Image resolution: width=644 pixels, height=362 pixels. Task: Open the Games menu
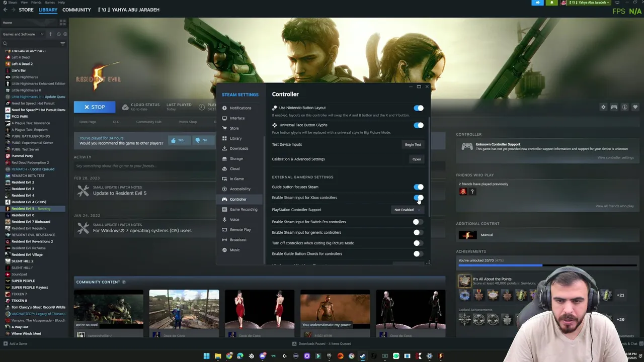[x=50, y=3]
